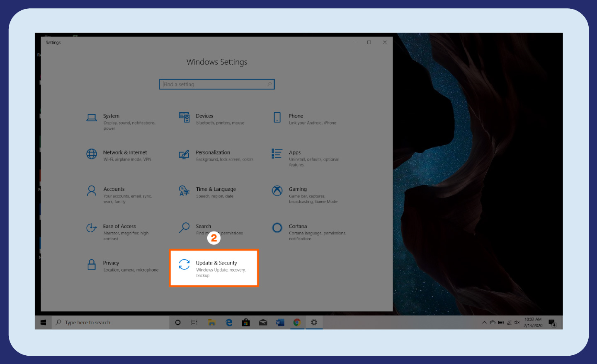Open the Time & Language icon
This screenshot has width=597, height=364.
coord(184,191)
